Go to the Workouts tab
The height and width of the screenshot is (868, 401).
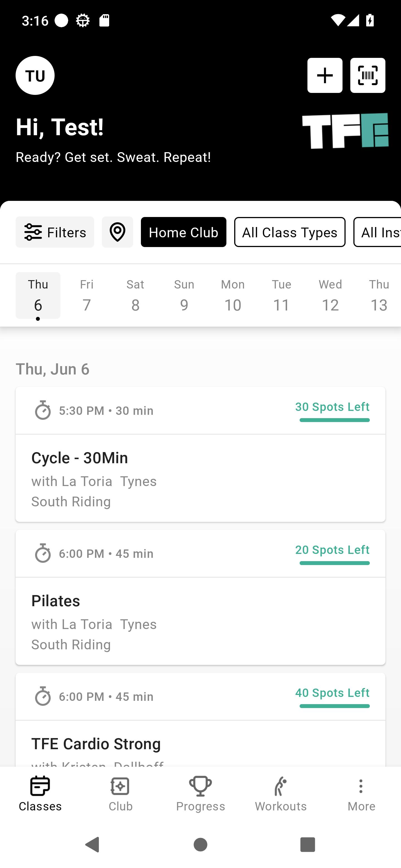click(x=281, y=793)
